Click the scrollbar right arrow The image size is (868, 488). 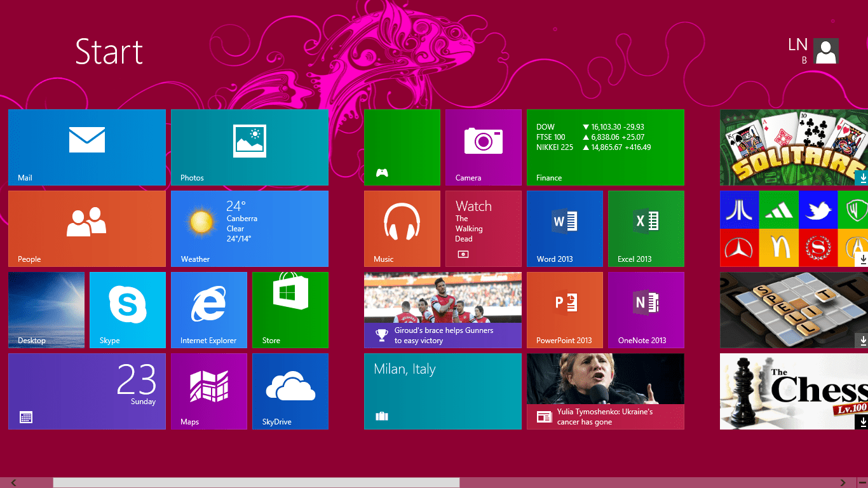click(843, 483)
